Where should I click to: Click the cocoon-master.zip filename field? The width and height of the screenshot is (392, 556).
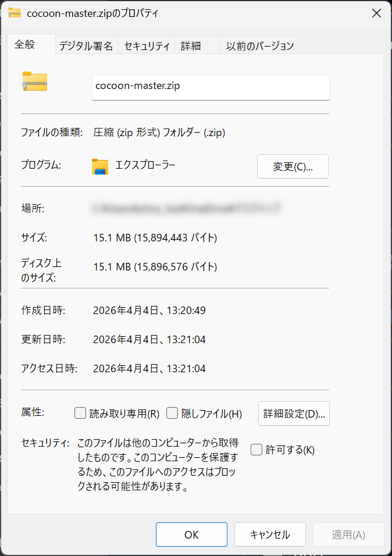(x=211, y=87)
